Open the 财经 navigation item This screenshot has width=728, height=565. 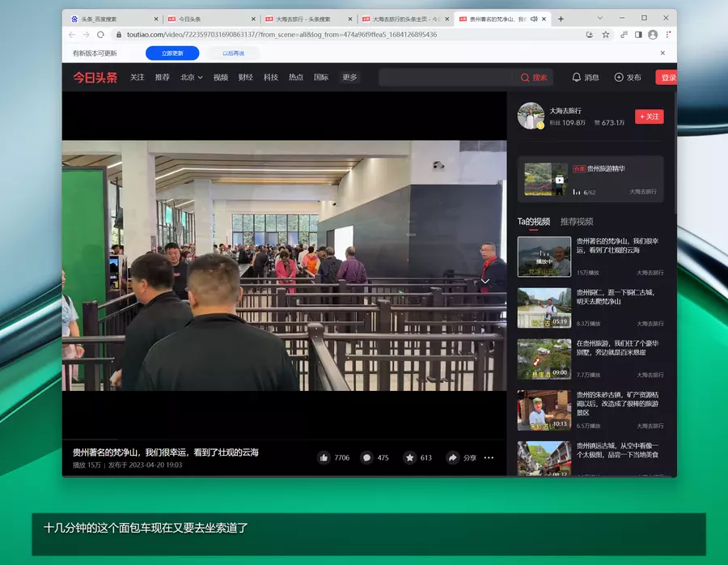246,77
